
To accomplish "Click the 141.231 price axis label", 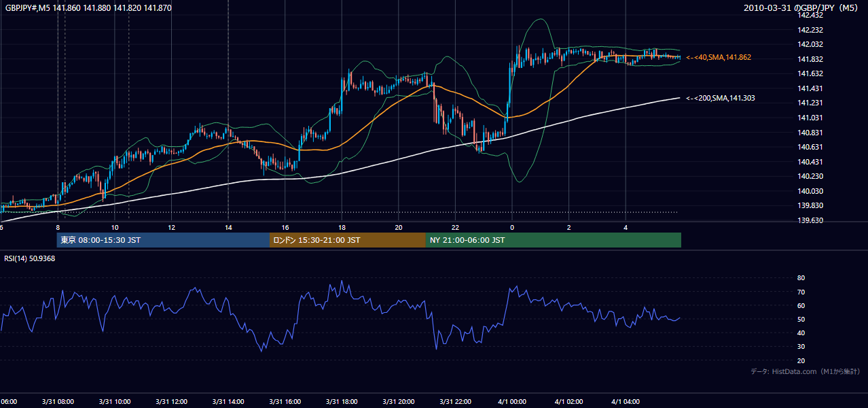I will [x=811, y=103].
